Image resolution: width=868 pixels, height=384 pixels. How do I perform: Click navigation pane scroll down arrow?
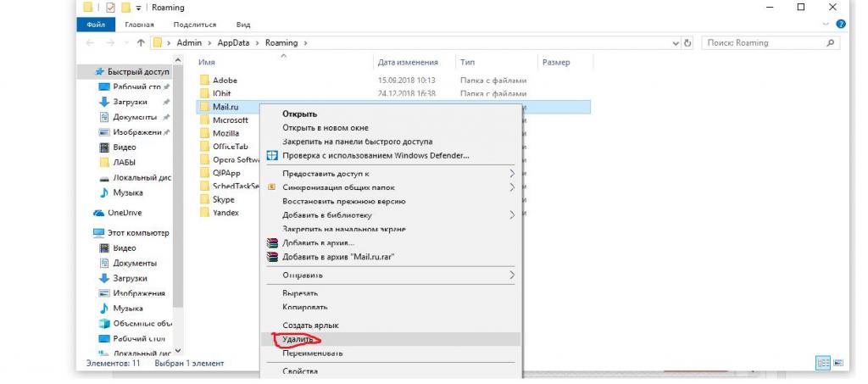point(178,351)
